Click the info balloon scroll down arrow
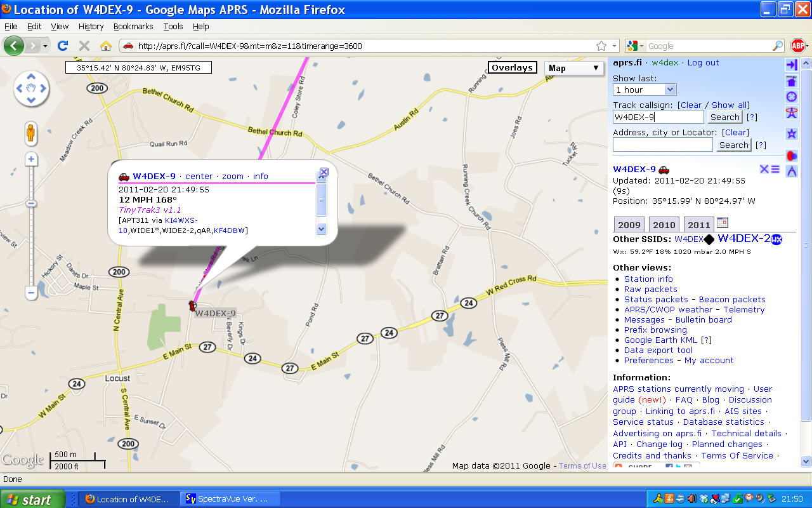 321,229
